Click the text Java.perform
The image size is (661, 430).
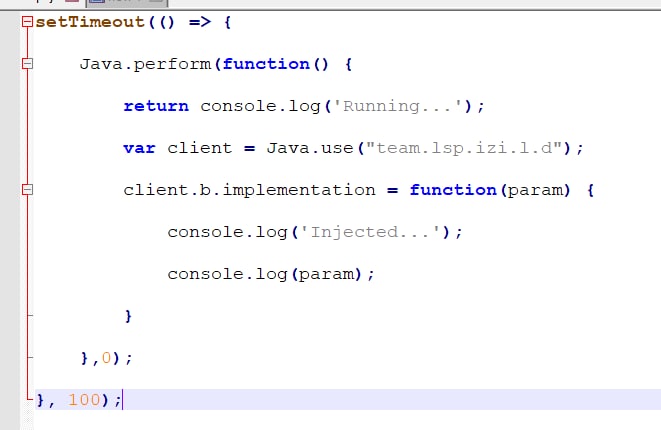145,64
